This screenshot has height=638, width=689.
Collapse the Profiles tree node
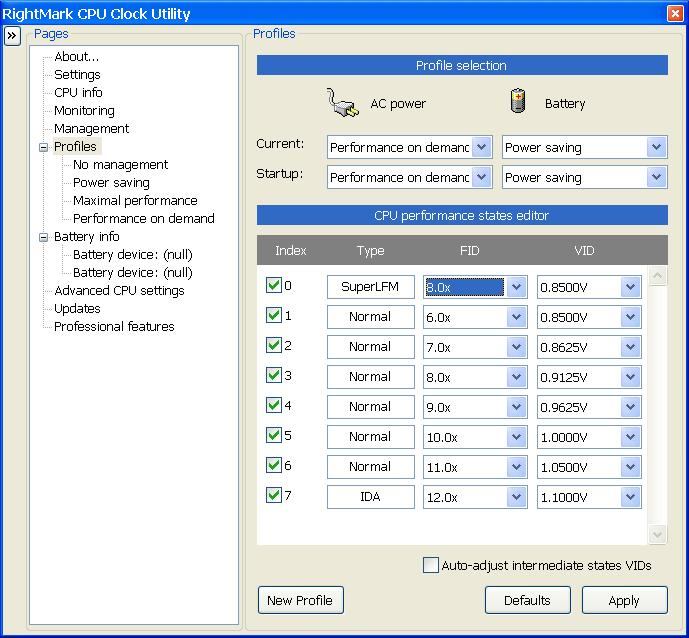click(x=43, y=147)
